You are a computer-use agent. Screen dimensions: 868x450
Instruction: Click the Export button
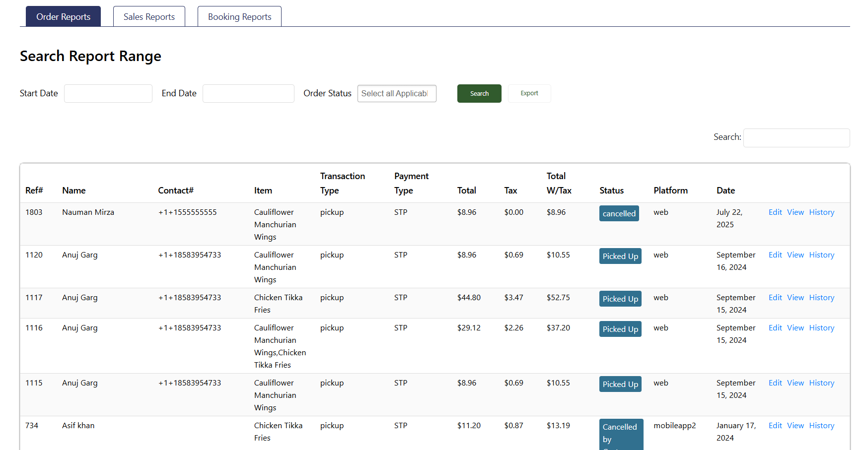pos(529,93)
